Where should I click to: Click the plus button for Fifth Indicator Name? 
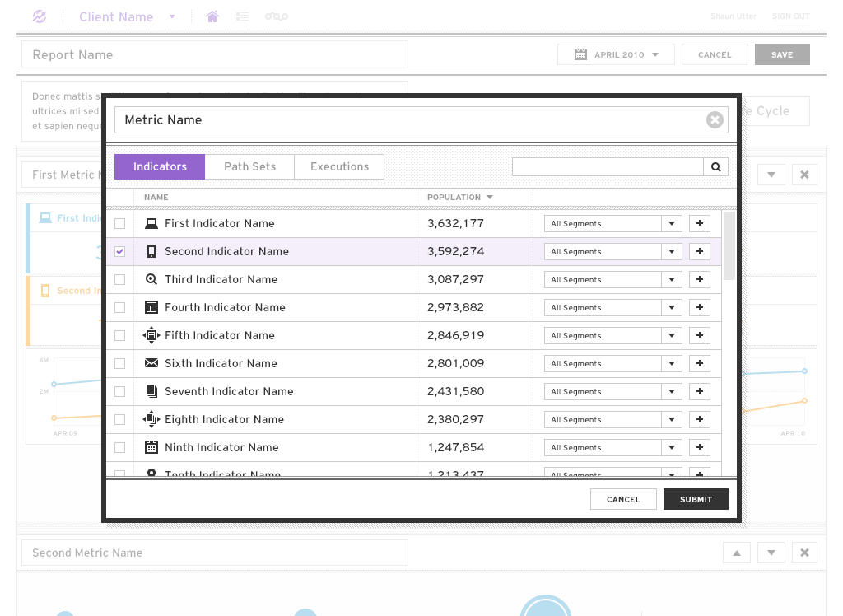(699, 335)
